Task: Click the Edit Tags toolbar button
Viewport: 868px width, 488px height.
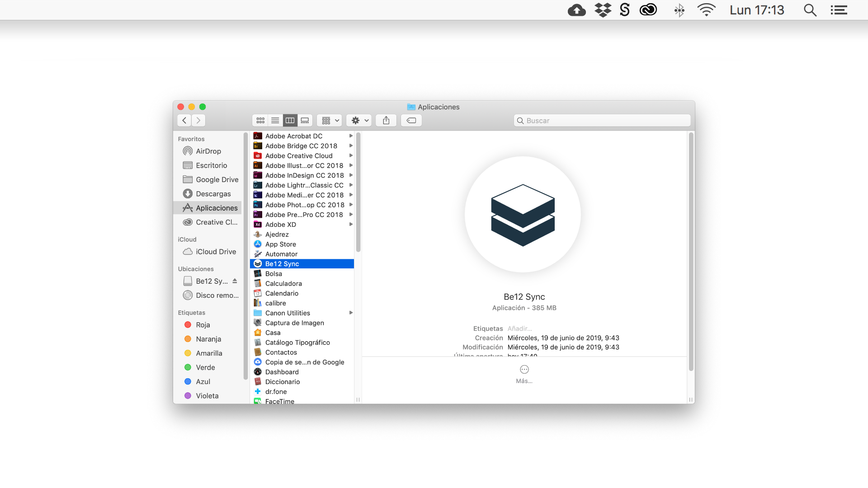Action: point(411,121)
